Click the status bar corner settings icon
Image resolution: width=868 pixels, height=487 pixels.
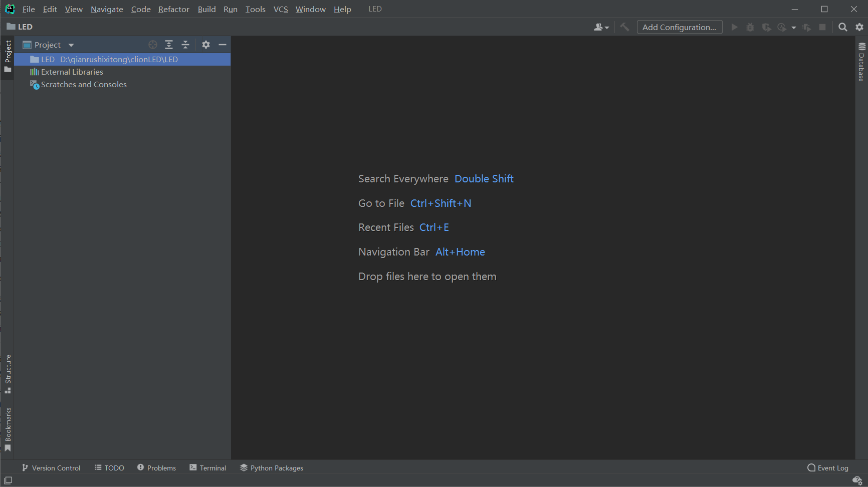(857, 480)
